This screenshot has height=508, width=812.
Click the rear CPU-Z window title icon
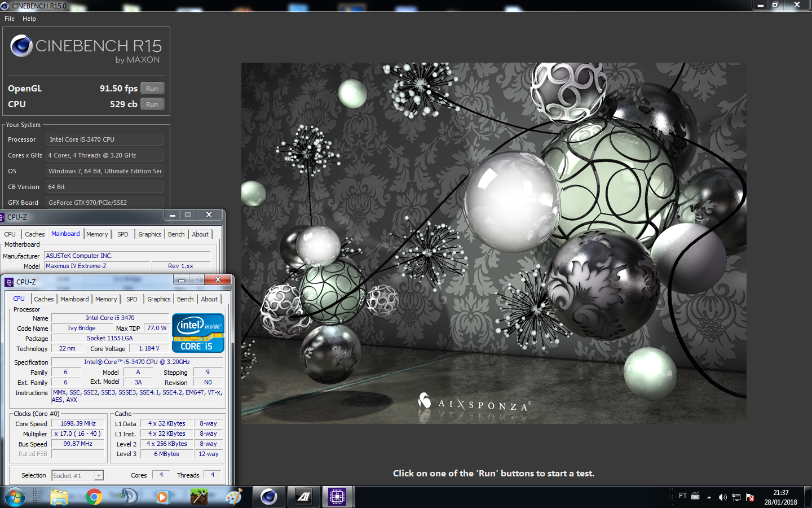pyautogui.click(x=2, y=217)
